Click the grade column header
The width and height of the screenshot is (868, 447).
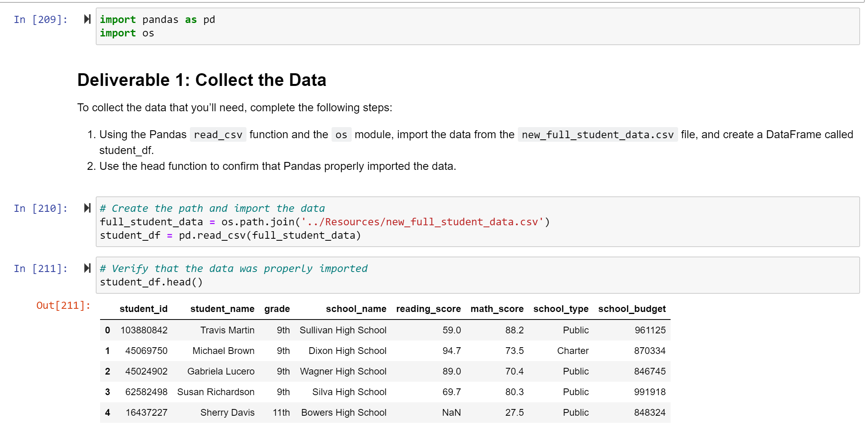tap(277, 309)
